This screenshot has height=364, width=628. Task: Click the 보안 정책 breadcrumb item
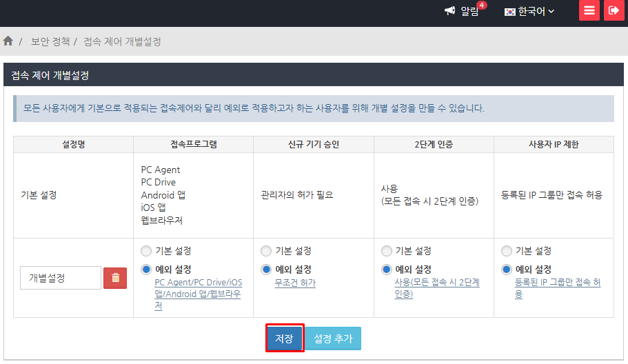coord(50,41)
